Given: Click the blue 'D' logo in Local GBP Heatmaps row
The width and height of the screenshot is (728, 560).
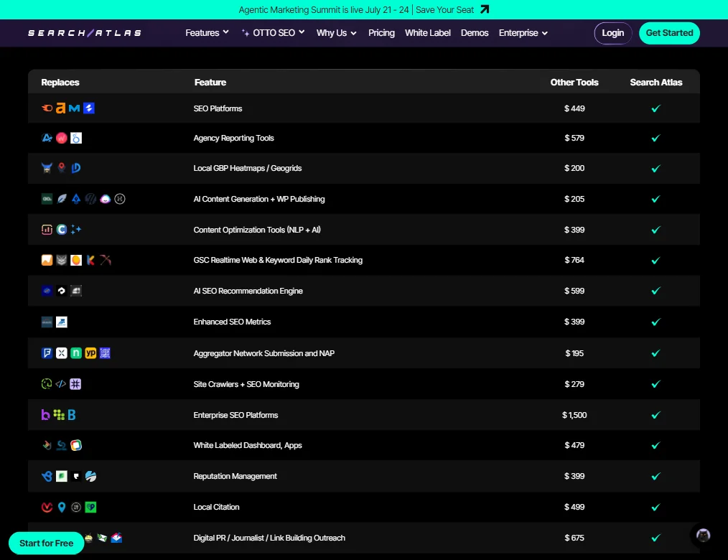Looking at the screenshot, I should 76,168.
